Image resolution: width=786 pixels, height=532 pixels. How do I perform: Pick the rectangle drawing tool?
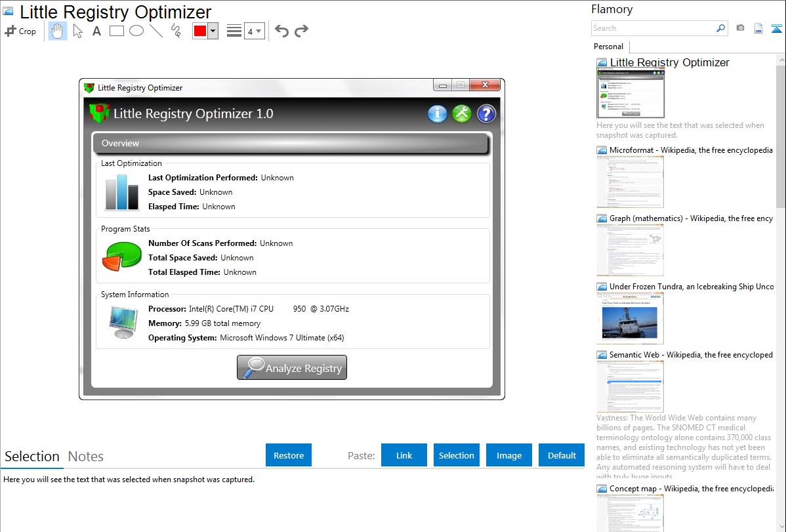[x=116, y=31]
